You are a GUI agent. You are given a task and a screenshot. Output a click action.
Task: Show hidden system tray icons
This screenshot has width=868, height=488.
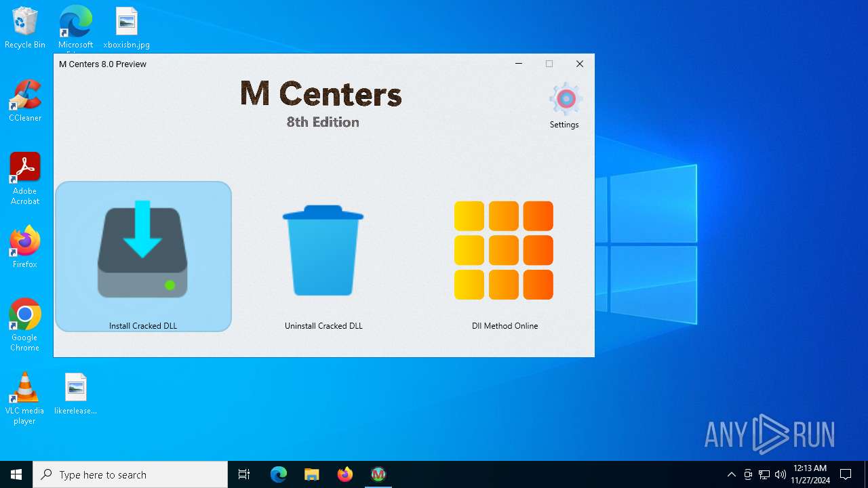coord(731,474)
